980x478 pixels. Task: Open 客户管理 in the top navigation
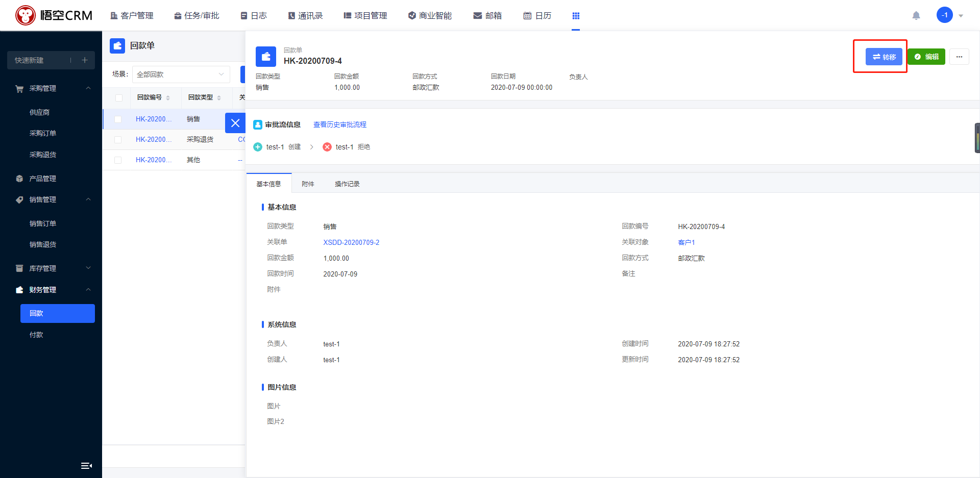point(132,16)
